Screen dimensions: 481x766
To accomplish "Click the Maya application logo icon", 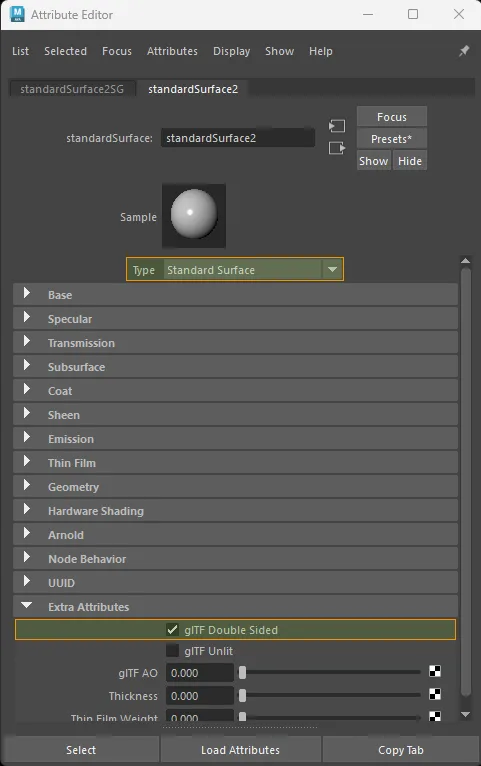I will pos(17,14).
